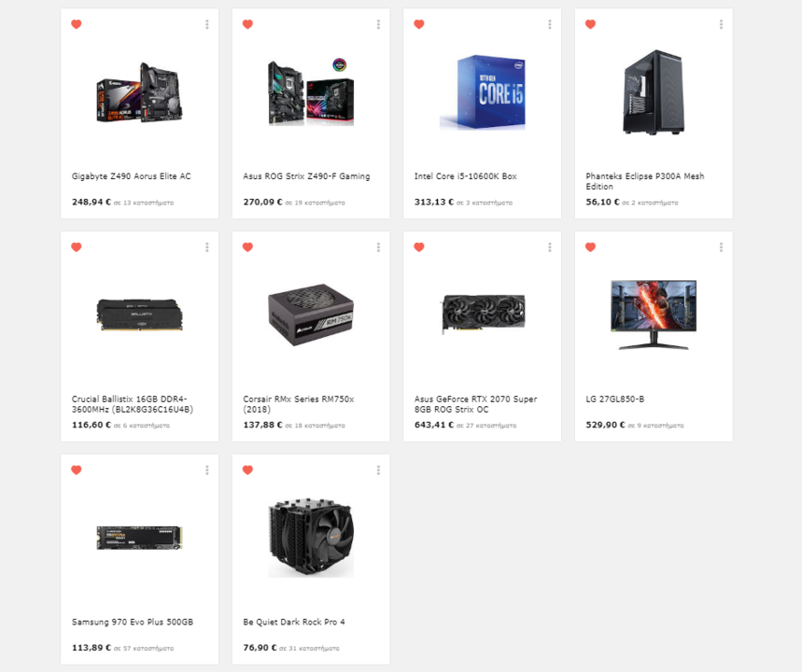Viewport: 802px width, 672px height.
Task: Open three-dot menu on Corsair RM750x card
Action: click(x=378, y=247)
